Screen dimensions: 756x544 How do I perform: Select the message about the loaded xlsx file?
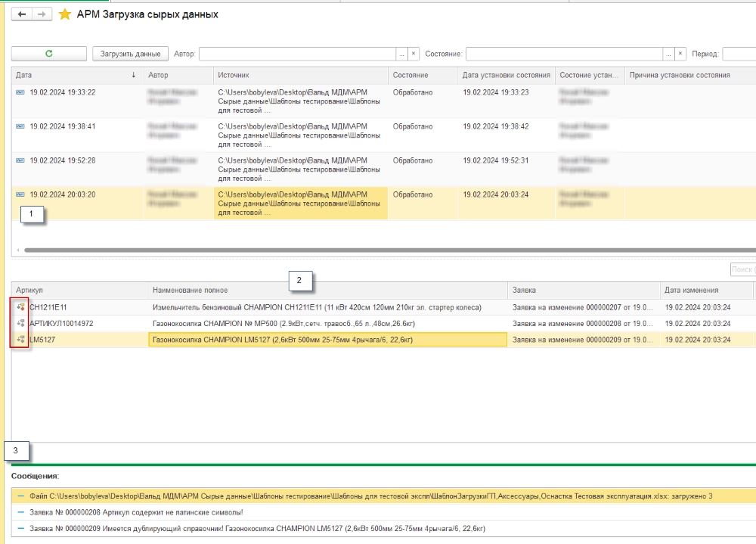(384, 496)
